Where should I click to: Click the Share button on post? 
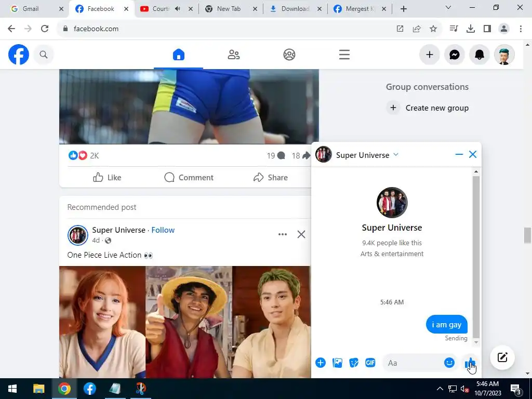point(270,178)
